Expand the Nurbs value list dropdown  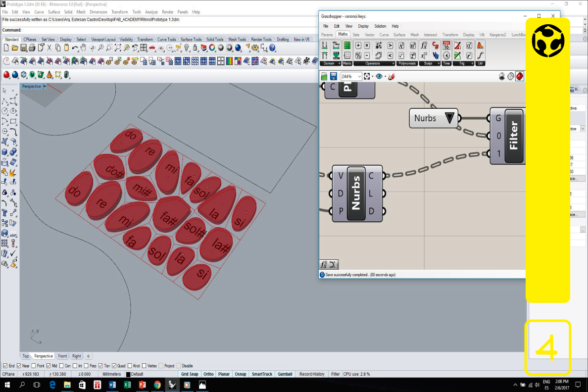click(x=449, y=118)
